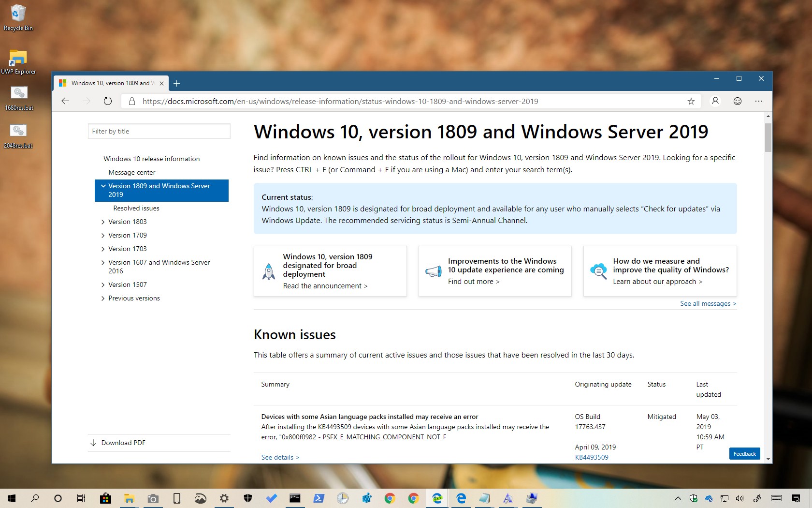Screen dimensions: 812x508
Task: Click the smiley feedback icon in toolbar
Action: 738,101
